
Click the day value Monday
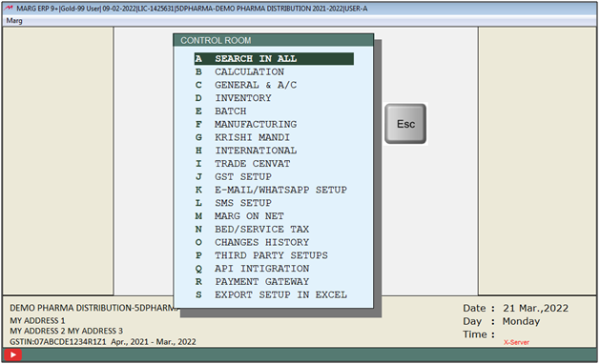[521, 321]
